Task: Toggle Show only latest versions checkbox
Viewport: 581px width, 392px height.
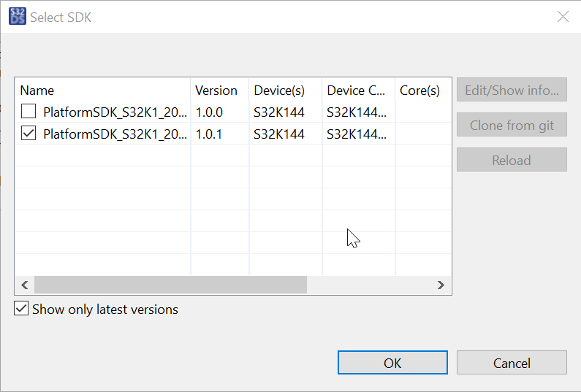Action: 21,308
